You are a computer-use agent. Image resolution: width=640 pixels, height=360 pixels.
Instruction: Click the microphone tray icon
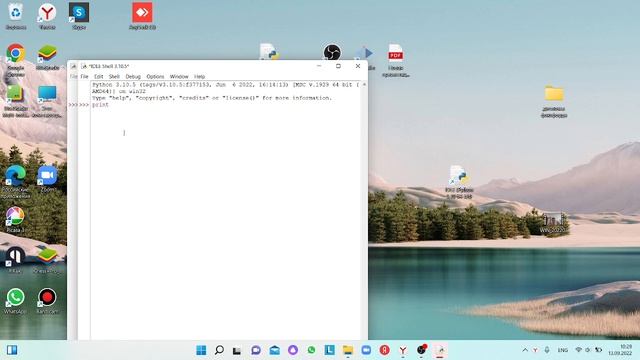(547, 350)
